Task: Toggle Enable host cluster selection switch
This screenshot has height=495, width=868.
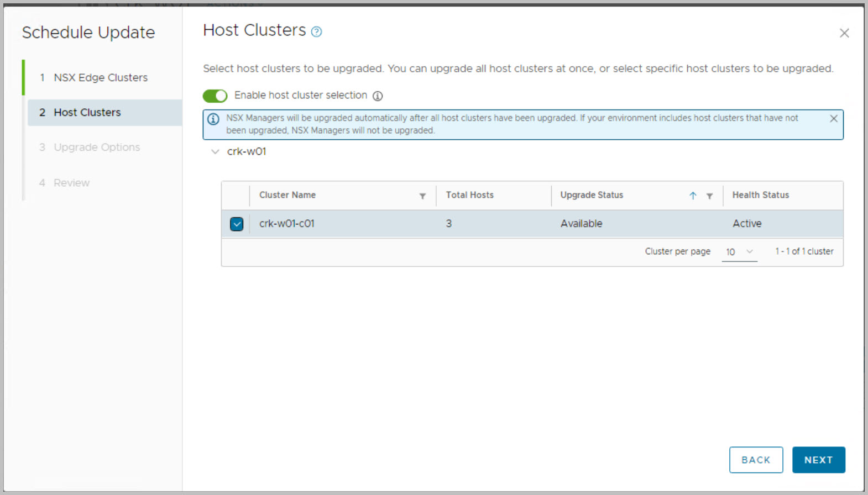Action: (215, 96)
